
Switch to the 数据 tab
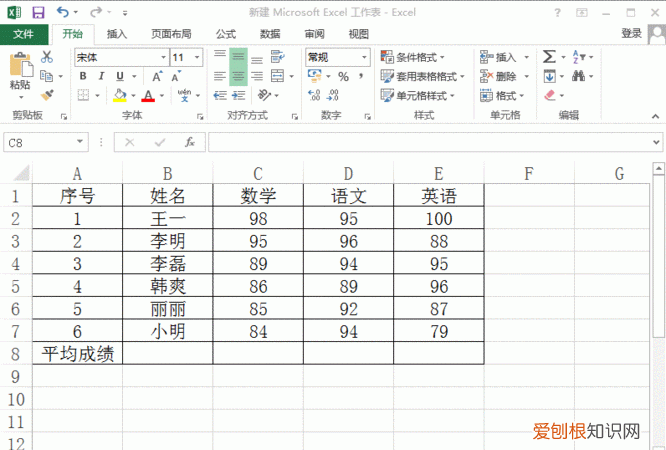(270, 34)
